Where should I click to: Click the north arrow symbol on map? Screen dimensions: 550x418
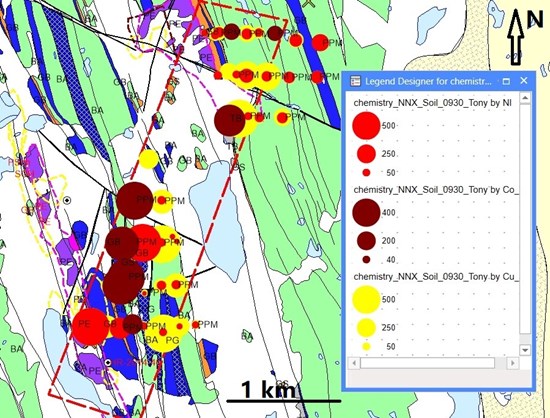click(x=516, y=37)
